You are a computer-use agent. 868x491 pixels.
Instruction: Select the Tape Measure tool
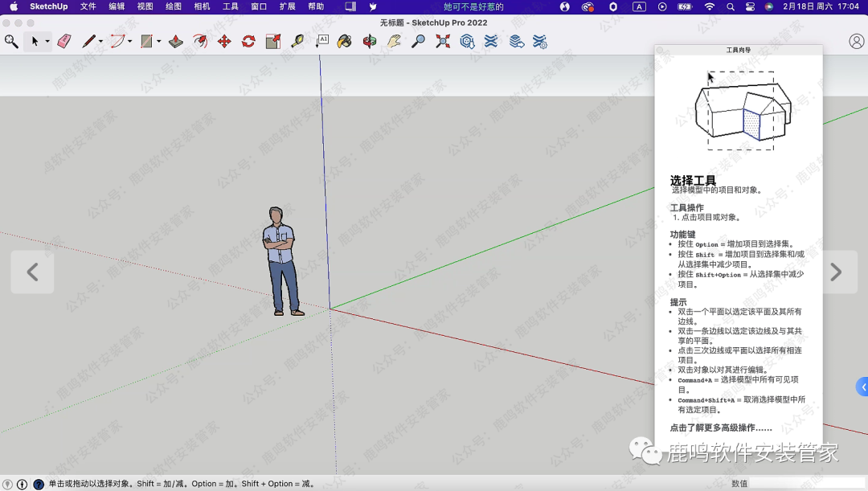tap(297, 41)
